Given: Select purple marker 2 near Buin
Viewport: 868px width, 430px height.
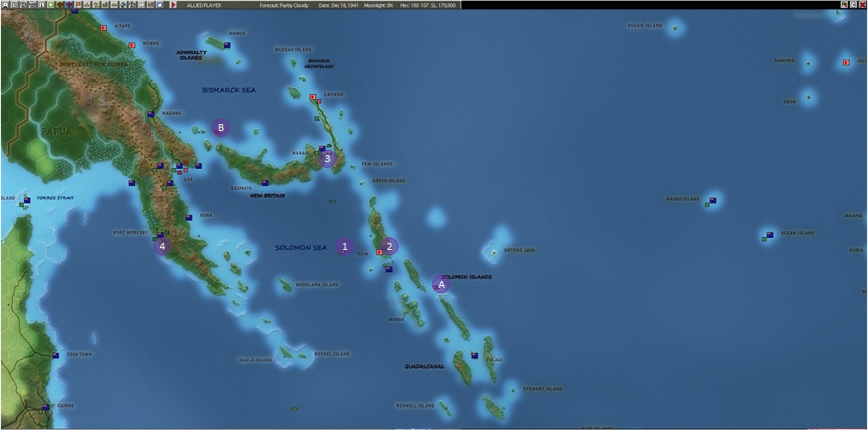Looking at the screenshot, I should 388,246.
